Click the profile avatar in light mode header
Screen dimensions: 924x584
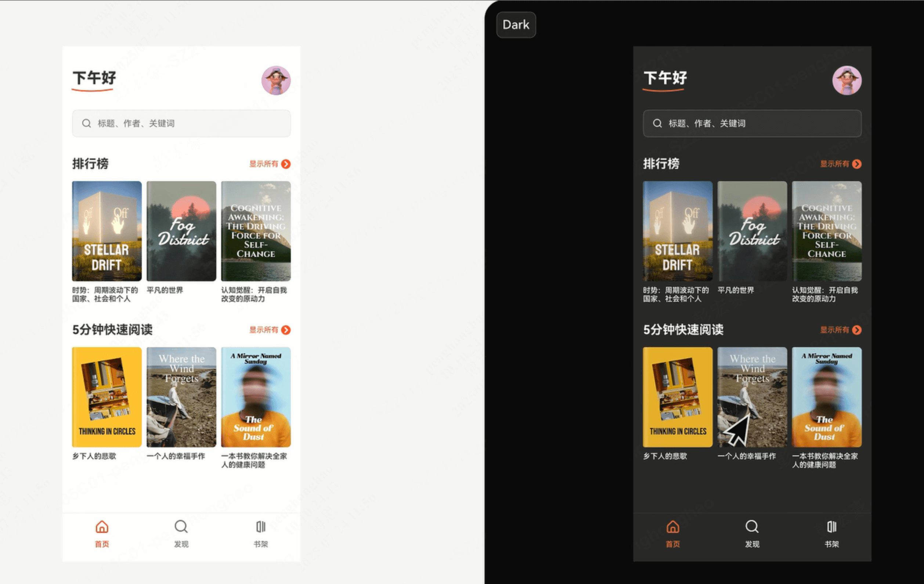[x=276, y=80]
